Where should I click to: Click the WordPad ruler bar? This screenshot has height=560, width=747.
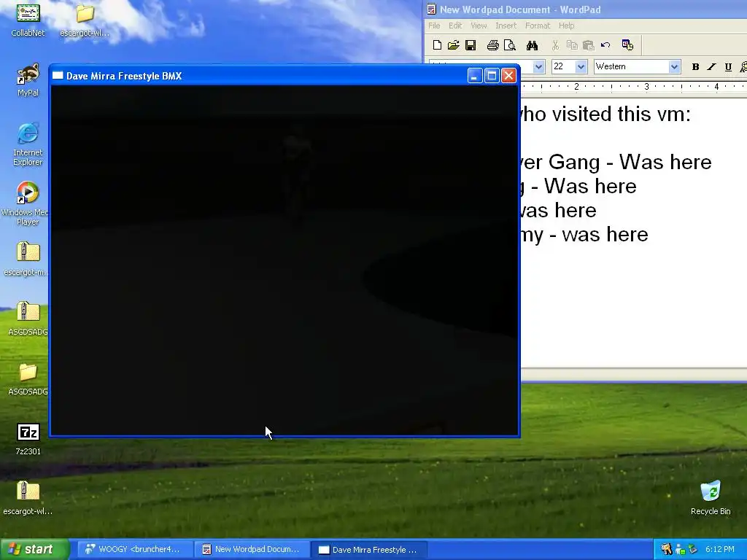634,87
